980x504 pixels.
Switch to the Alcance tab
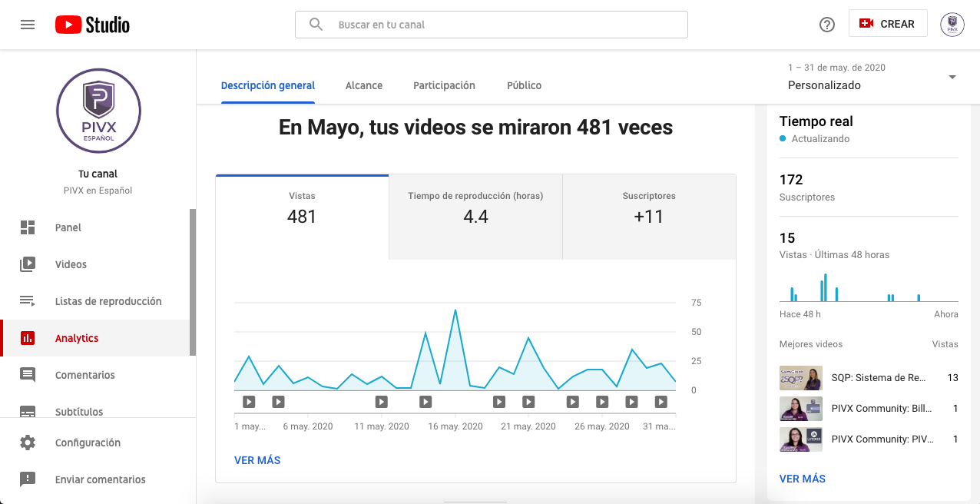(364, 85)
